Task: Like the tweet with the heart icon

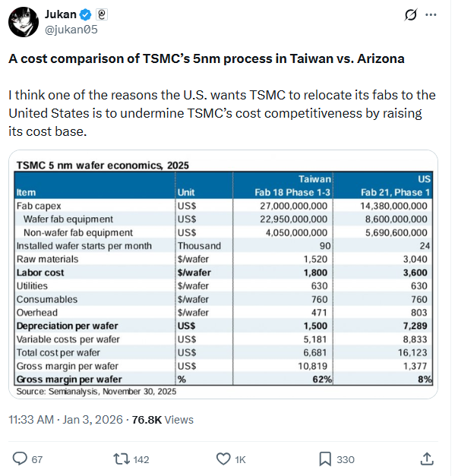Action: [223, 459]
